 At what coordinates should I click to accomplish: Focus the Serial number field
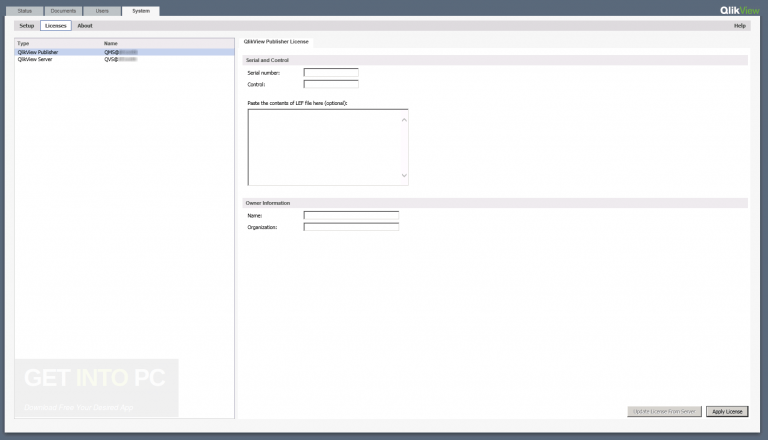click(x=331, y=73)
